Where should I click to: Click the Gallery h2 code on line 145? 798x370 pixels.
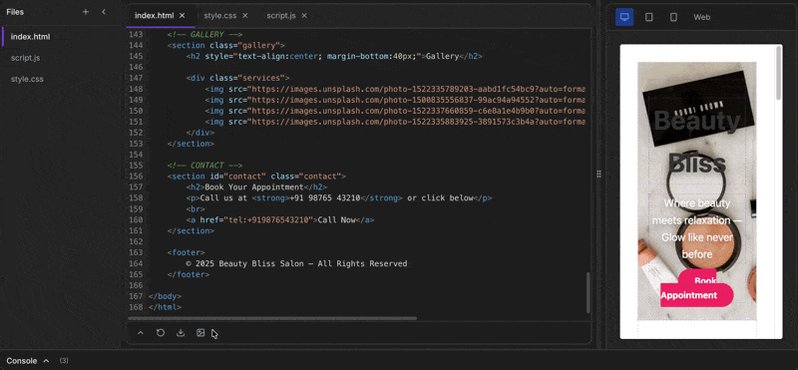pos(334,56)
